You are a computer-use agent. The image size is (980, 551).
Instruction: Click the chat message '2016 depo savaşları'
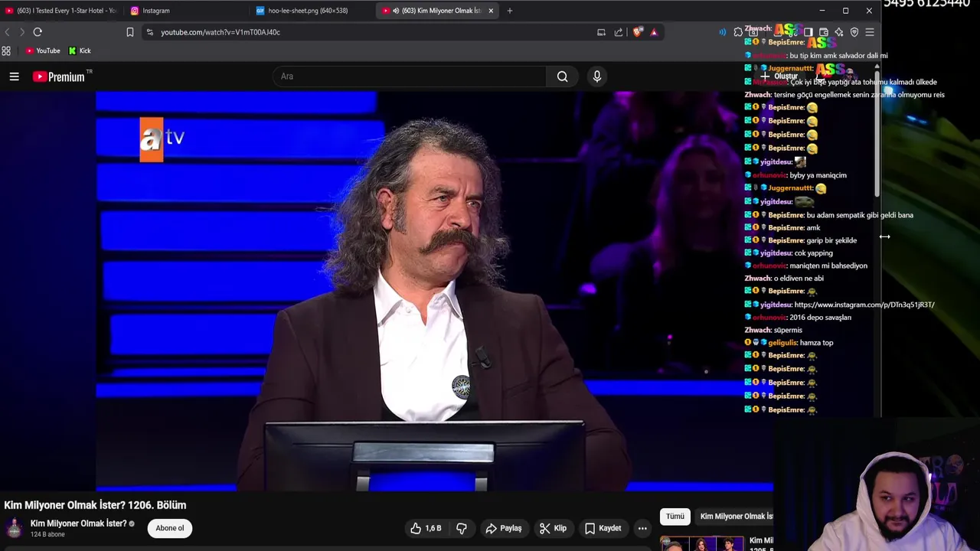click(x=821, y=317)
